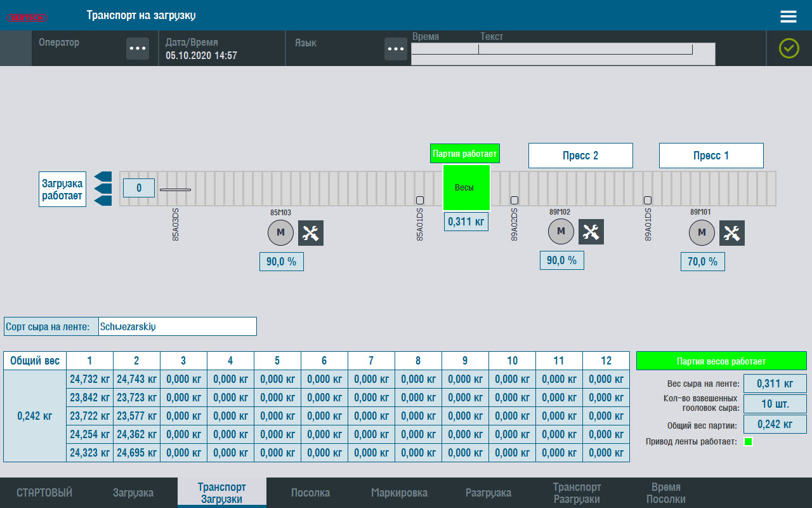
Task: Expand the cheese sort field Schwezarskiy
Action: point(177,326)
